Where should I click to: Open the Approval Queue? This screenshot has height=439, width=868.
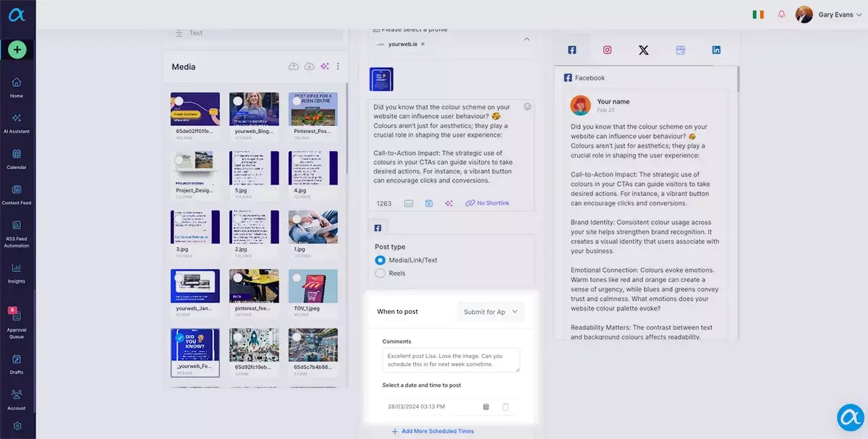click(17, 323)
